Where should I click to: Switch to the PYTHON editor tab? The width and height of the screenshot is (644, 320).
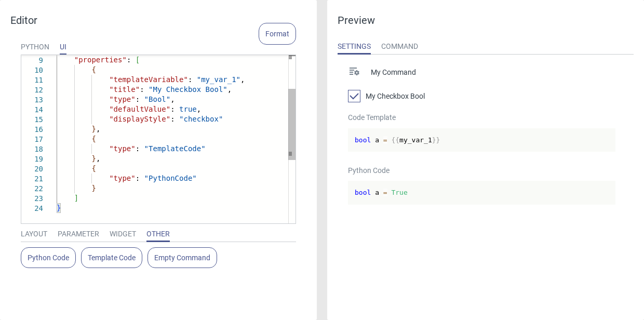tap(35, 47)
